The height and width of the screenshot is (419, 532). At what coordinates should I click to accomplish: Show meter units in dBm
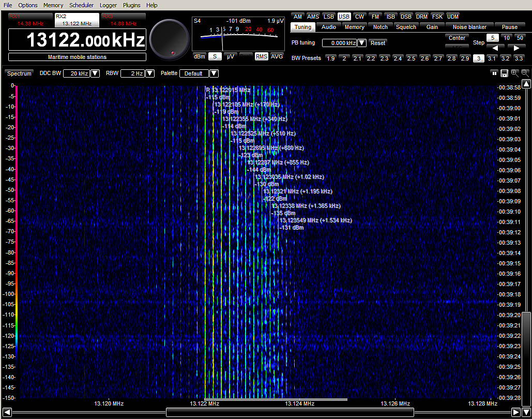[x=199, y=56]
